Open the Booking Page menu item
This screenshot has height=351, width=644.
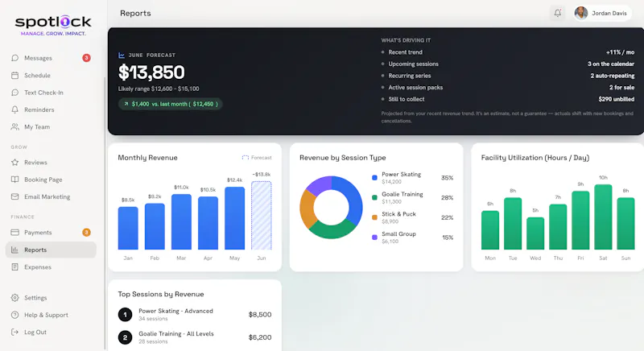[x=51, y=180]
